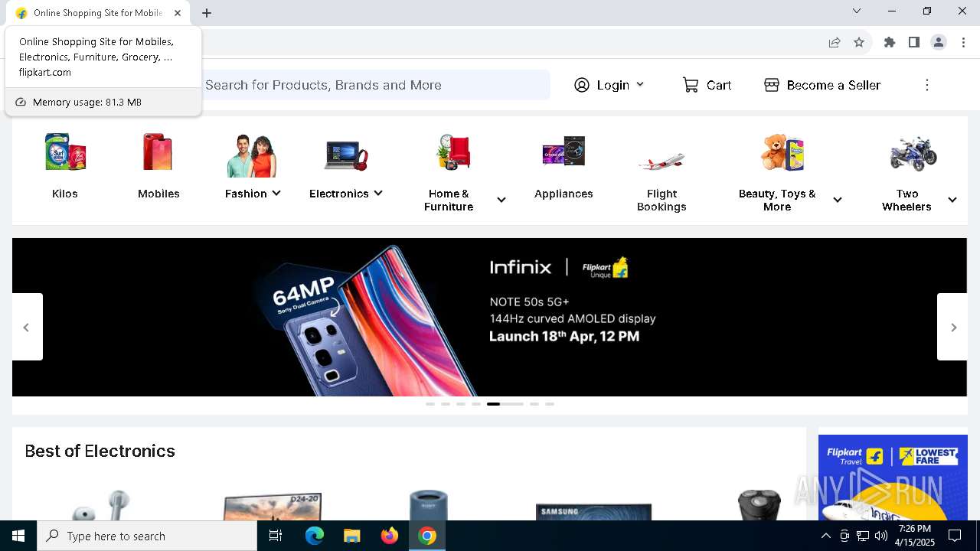Click the Login text link
This screenshot has width=980, height=551.
click(613, 85)
